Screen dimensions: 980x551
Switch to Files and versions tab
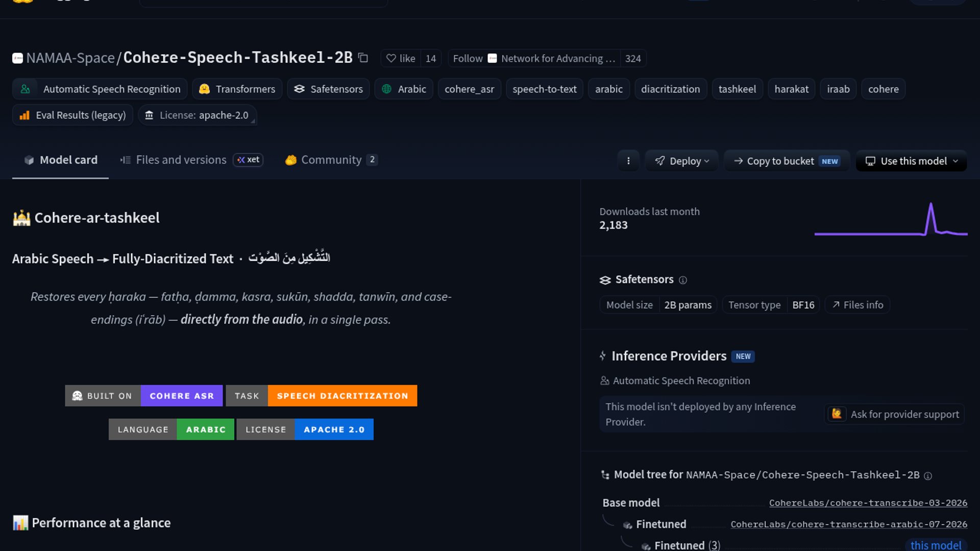click(x=173, y=160)
